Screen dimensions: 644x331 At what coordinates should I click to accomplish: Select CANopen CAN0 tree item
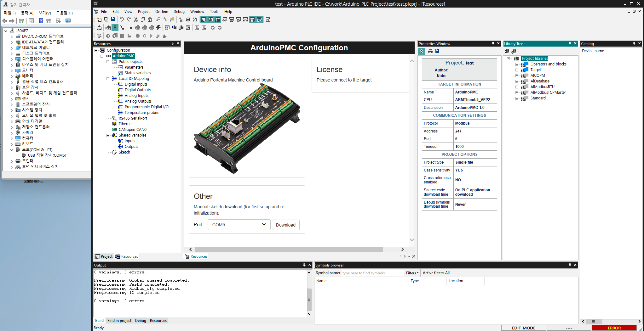click(x=133, y=130)
